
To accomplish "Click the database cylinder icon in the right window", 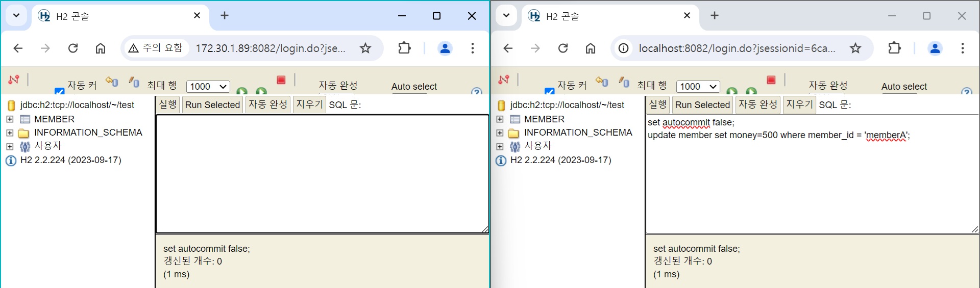I will coord(501,106).
